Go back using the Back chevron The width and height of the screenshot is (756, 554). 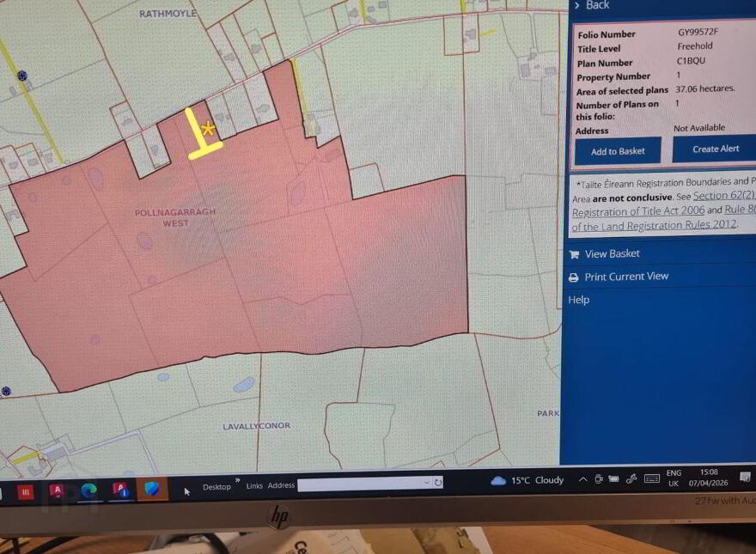point(577,5)
